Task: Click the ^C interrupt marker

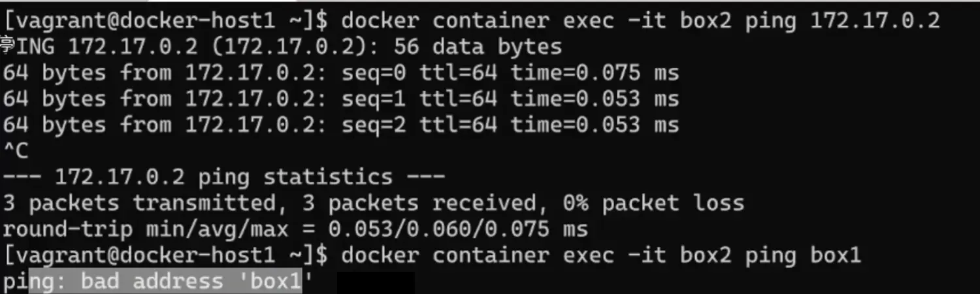Action: point(16,151)
